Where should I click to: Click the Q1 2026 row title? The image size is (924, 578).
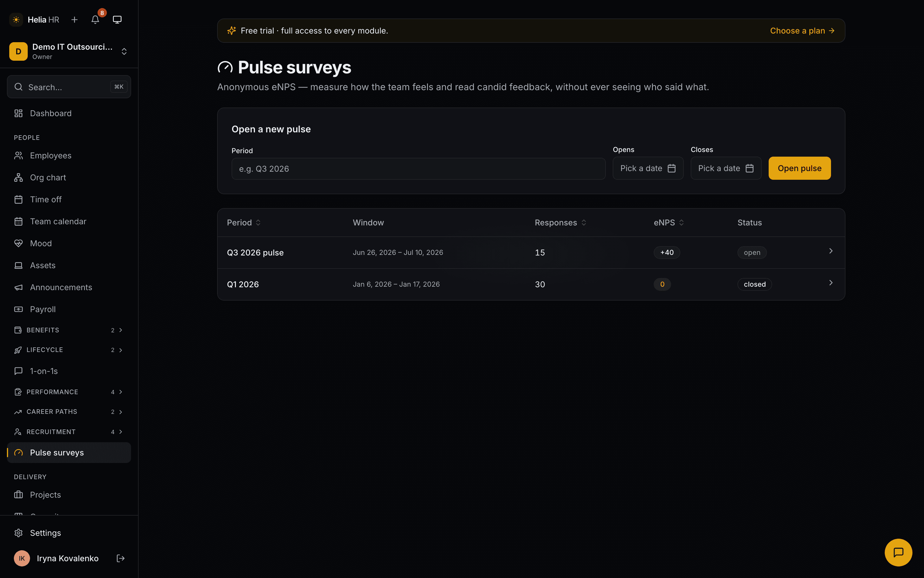click(x=243, y=284)
